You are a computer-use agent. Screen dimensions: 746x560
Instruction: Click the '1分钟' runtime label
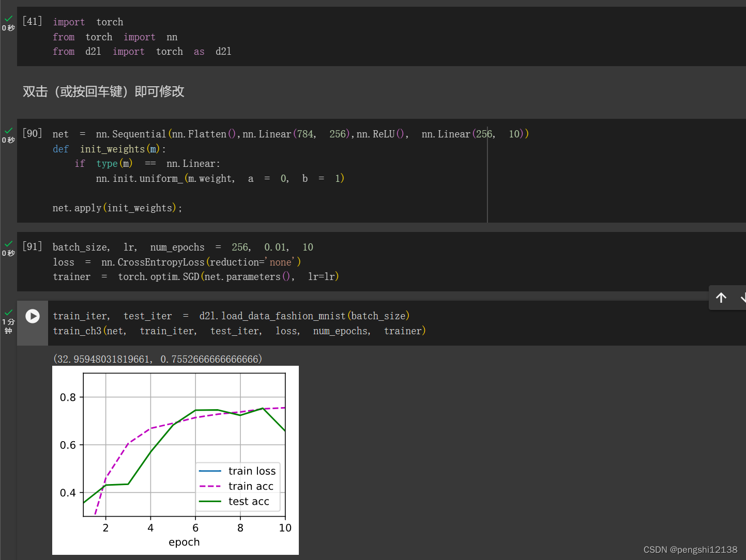[x=8, y=326]
